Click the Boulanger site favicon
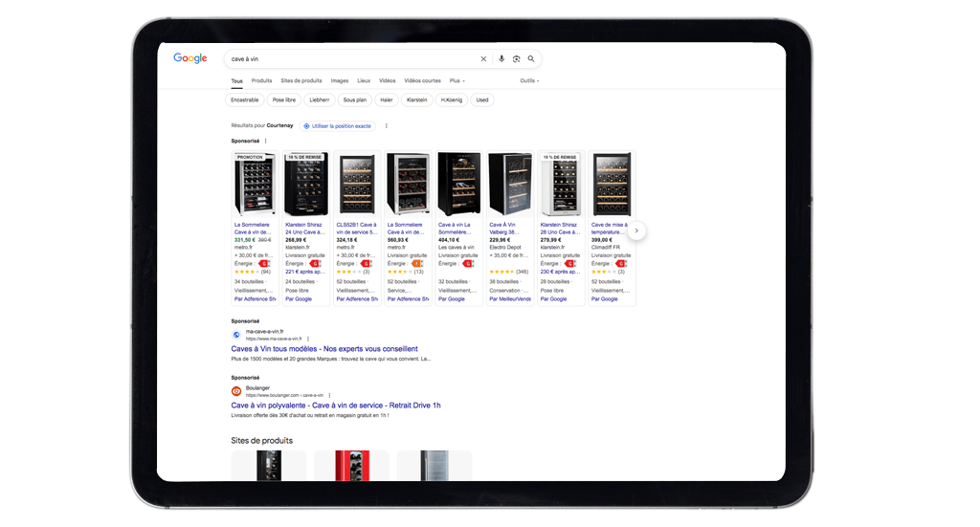Viewport: 980px width, 527px height. [236, 391]
